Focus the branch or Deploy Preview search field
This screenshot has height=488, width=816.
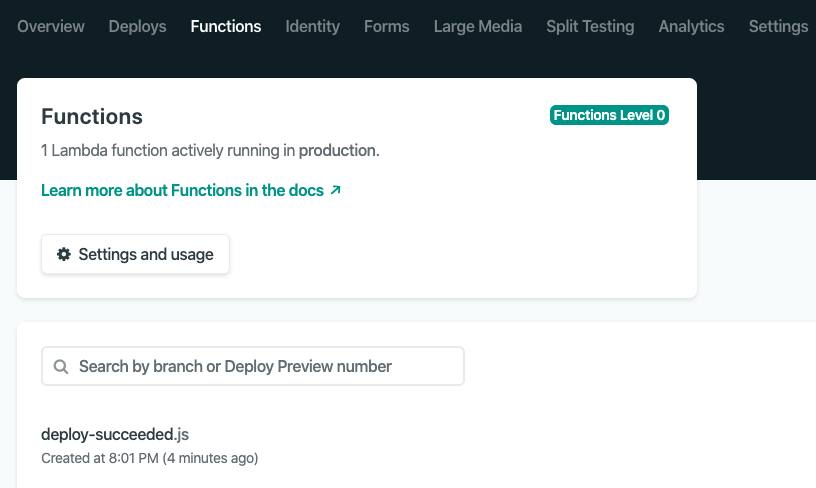click(x=253, y=366)
